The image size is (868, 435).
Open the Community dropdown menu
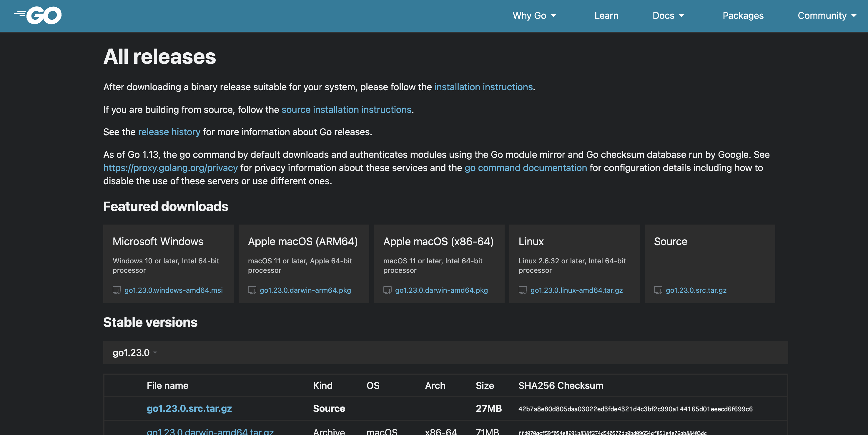(827, 16)
